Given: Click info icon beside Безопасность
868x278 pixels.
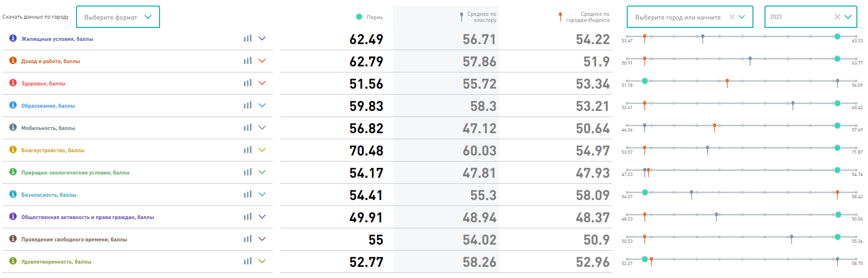Looking at the screenshot, I should click(13, 194).
